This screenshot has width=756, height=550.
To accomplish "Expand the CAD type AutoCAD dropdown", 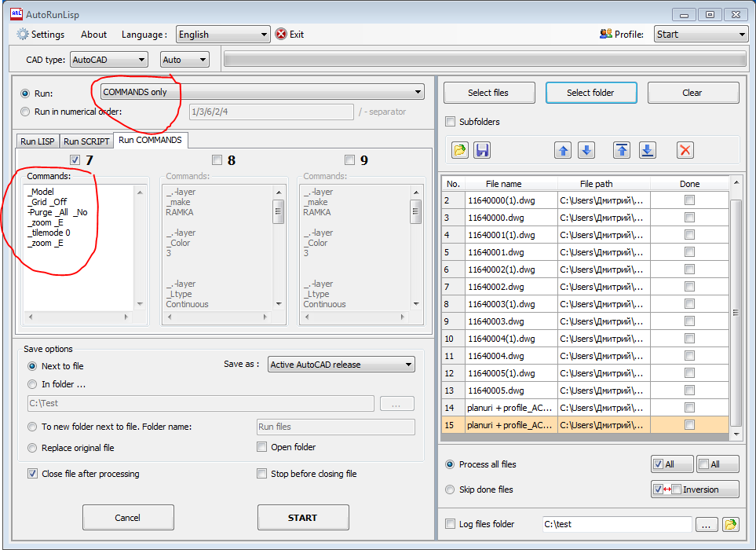I will click(108, 60).
